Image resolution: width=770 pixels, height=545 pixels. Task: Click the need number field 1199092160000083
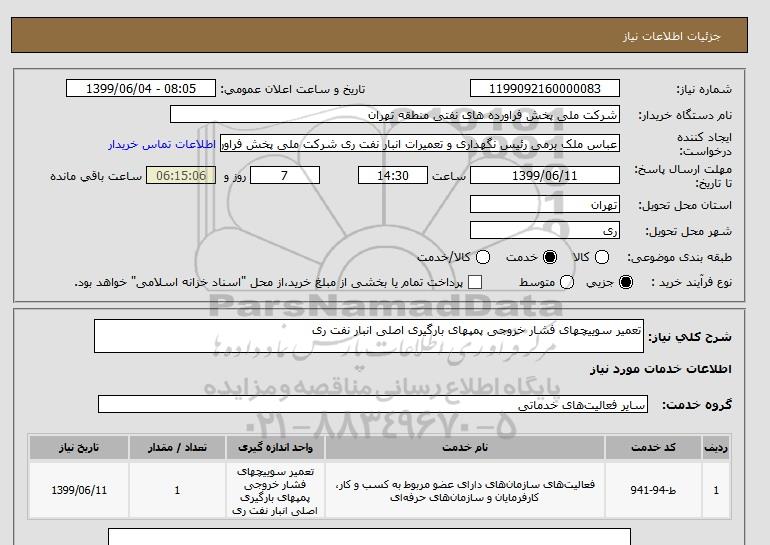click(545, 88)
